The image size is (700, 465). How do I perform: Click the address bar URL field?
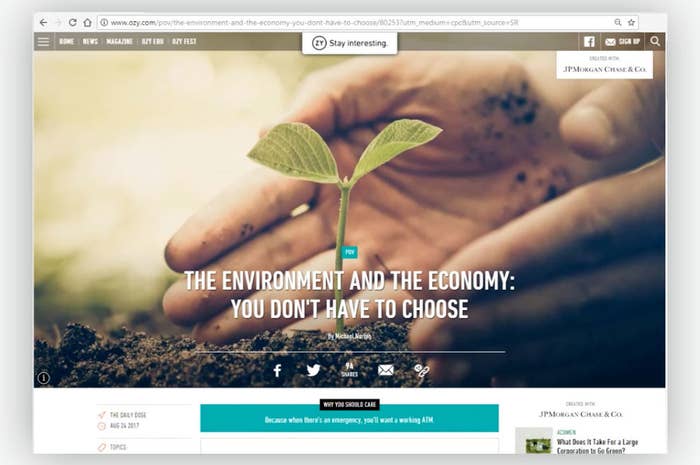[x=357, y=22]
